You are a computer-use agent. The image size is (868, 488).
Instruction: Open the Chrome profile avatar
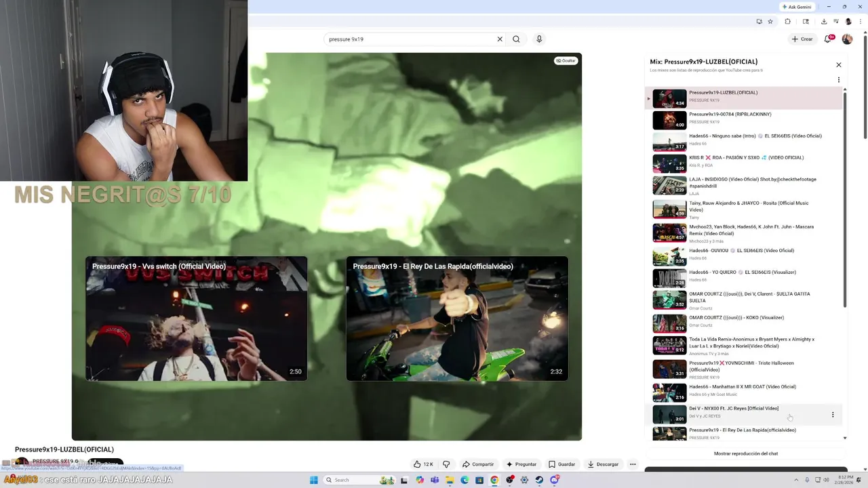[848, 22]
